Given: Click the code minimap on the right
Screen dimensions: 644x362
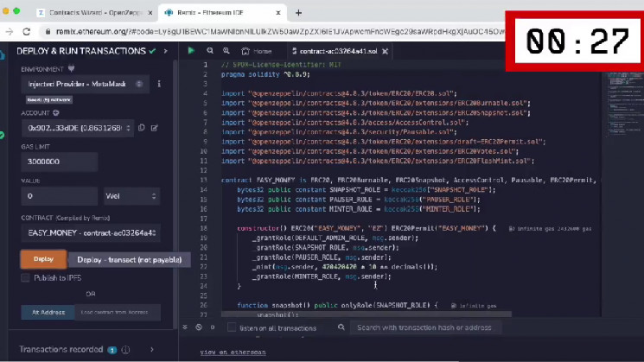Looking at the screenshot, I should click(x=622, y=103).
